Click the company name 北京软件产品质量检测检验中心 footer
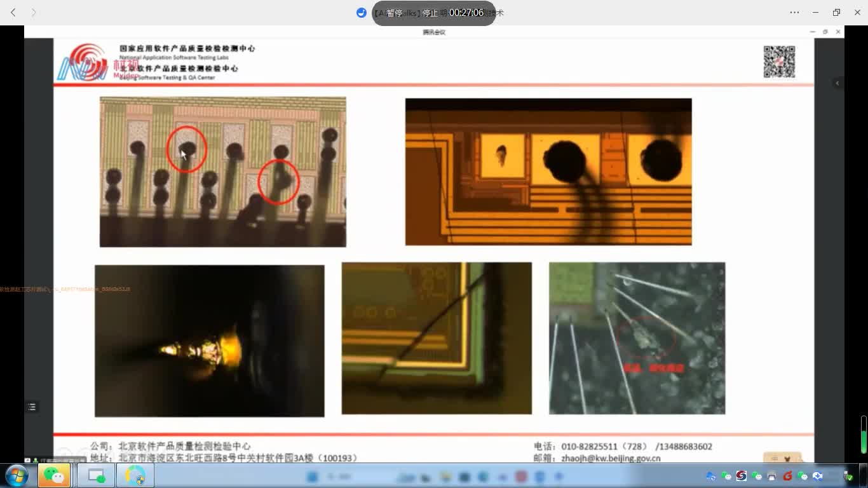 [x=184, y=447]
